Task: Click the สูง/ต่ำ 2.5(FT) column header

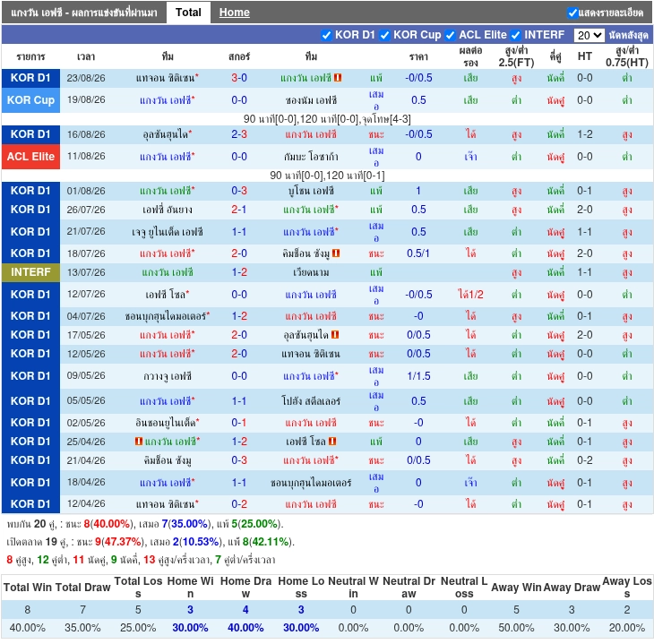Action: pos(516,56)
